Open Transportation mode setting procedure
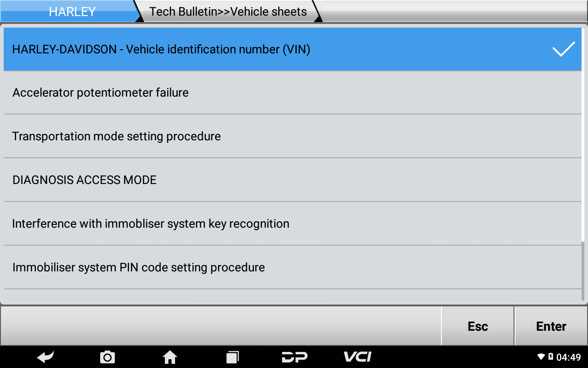This screenshot has height=368, width=588. point(293,136)
